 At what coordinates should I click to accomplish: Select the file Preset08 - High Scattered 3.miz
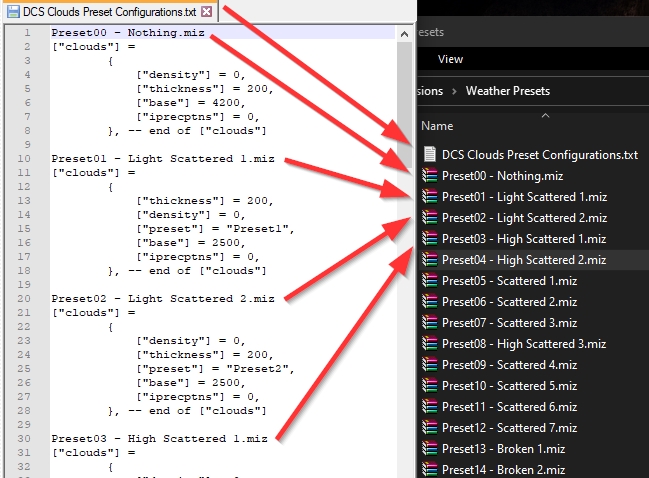pyautogui.click(x=523, y=344)
